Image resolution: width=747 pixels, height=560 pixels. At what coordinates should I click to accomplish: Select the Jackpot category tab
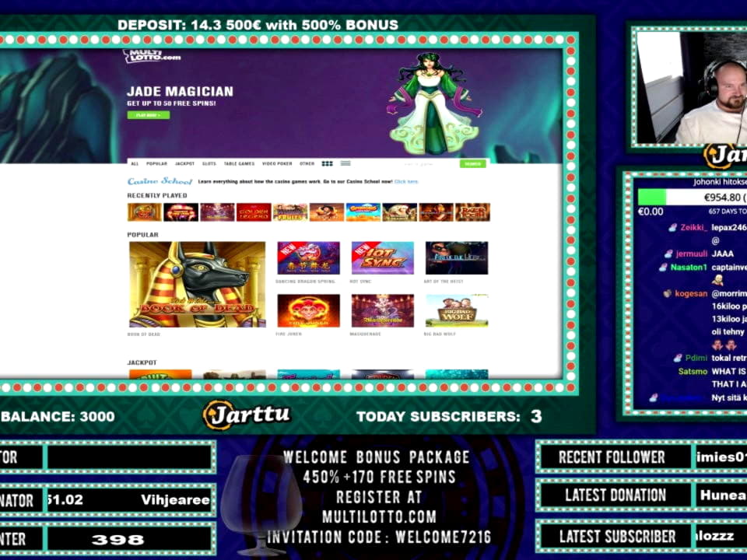[x=185, y=164]
